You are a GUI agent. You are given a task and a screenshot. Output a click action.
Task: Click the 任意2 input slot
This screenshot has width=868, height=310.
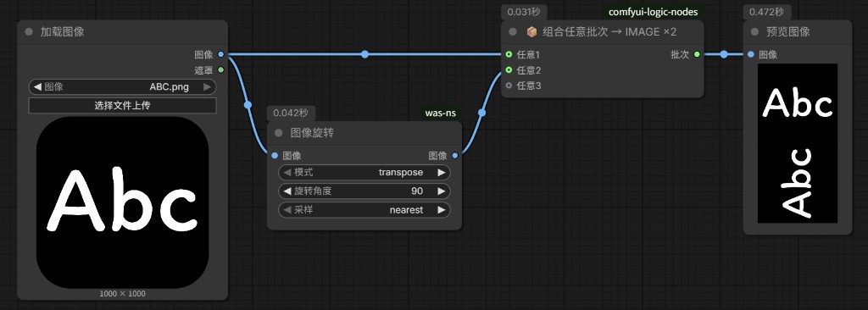pos(509,69)
